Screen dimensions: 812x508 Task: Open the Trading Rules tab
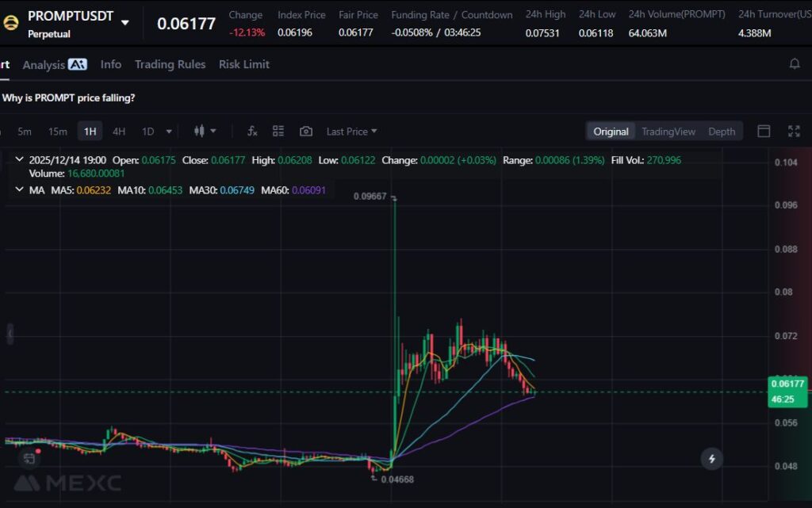click(x=170, y=64)
